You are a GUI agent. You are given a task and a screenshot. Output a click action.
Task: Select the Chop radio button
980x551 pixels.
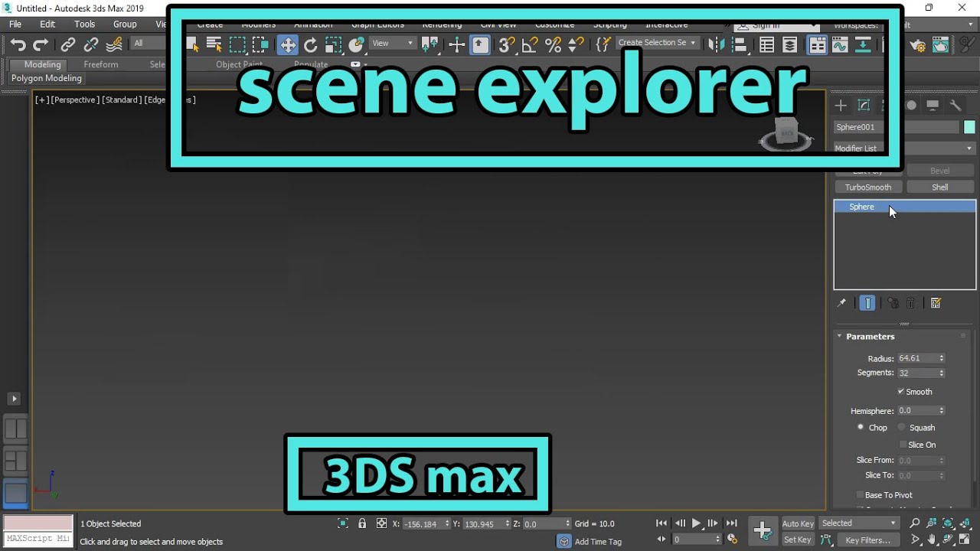click(861, 427)
